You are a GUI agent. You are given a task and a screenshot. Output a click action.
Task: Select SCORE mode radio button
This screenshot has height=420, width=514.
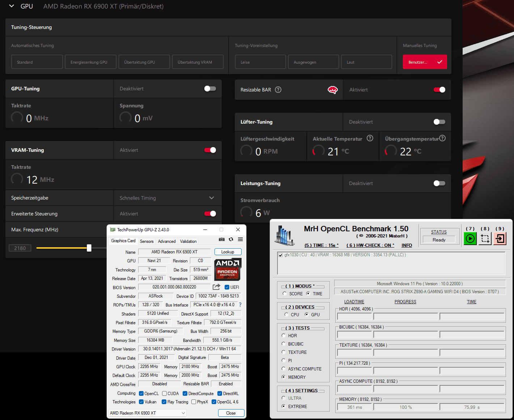[285, 293]
